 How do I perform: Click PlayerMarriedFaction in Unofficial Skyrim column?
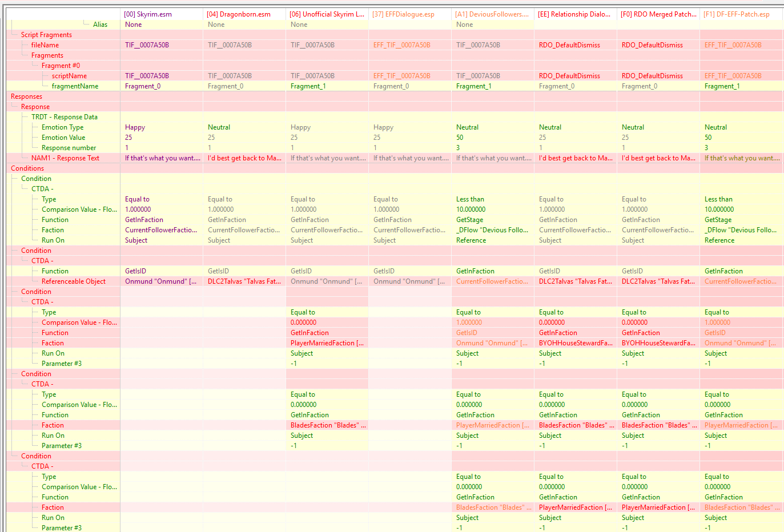327,343
